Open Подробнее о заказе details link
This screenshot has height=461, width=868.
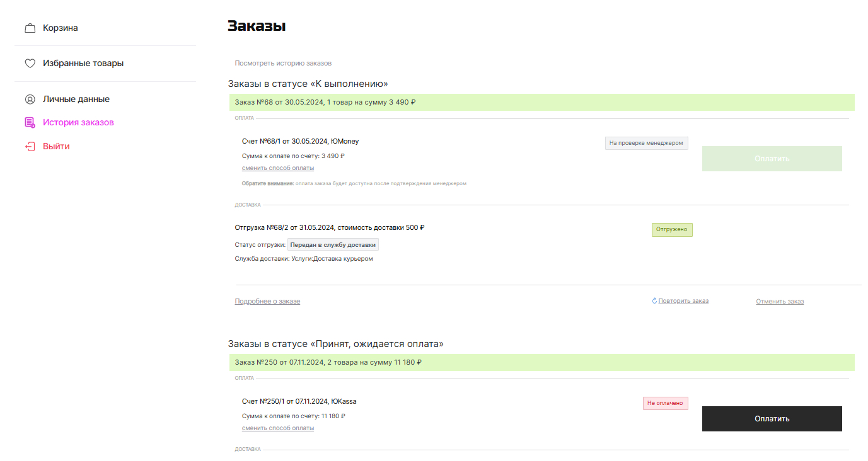click(267, 302)
